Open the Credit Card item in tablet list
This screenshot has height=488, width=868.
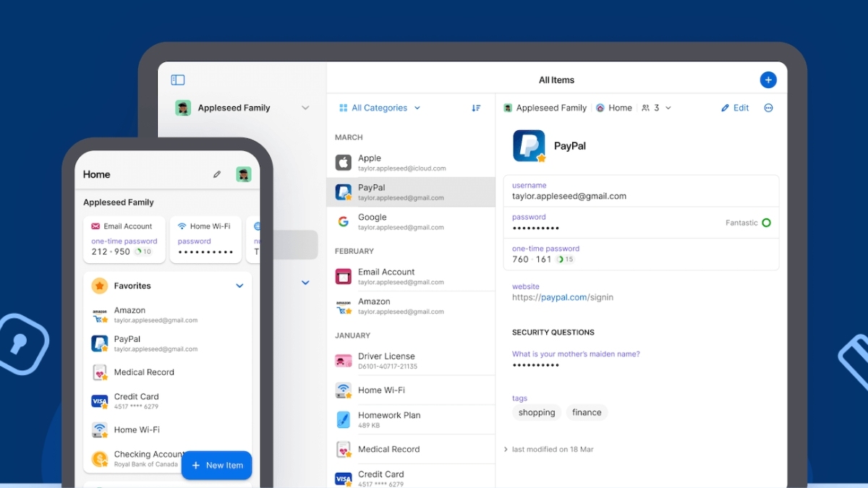[x=411, y=477]
